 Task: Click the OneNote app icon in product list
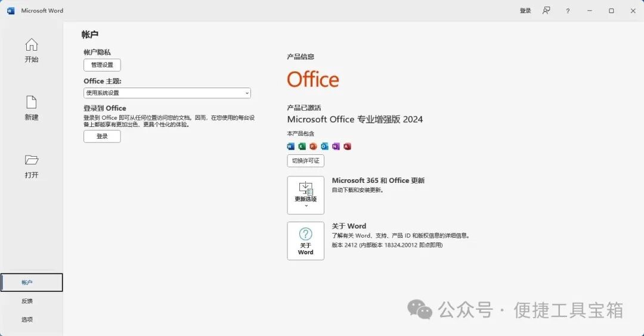coord(336,147)
